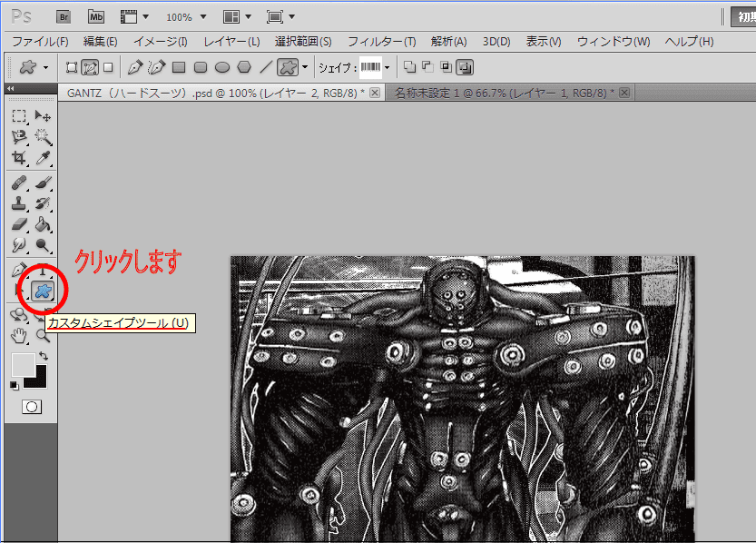Click the Custom Shape tool in toolbox
Viewport: 756px width, 543px height.
pos(43,291)
